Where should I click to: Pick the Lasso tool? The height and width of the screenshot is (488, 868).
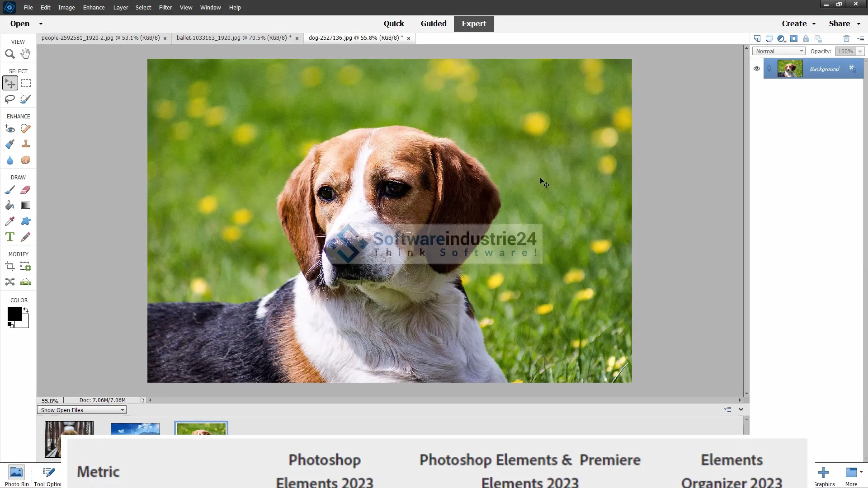click(9, 99)
